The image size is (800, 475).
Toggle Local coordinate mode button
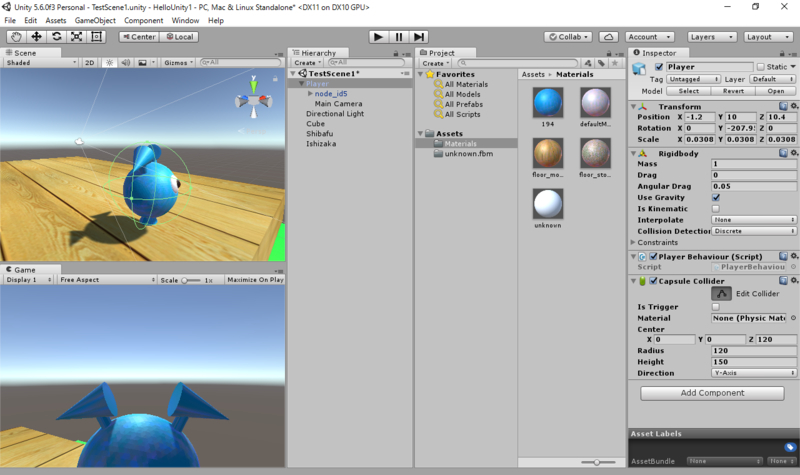click(x=179, y=37)
